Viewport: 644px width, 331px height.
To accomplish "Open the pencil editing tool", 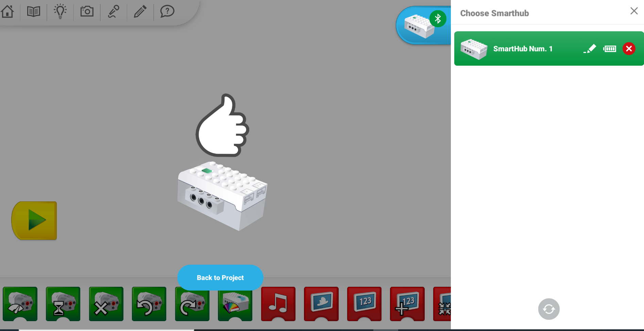I will [140, 12].
